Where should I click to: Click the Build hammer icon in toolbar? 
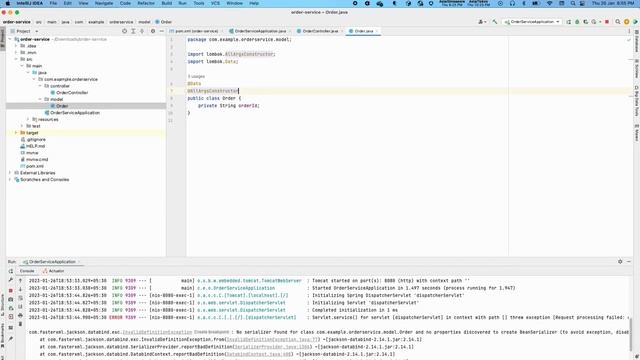[x=495, y=22]
